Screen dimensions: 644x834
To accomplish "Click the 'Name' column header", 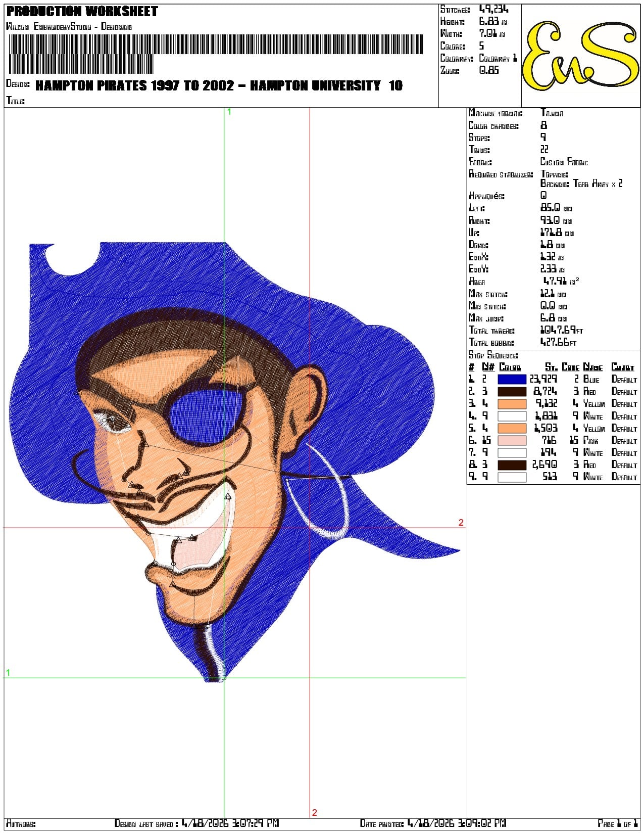I will 593,367.
